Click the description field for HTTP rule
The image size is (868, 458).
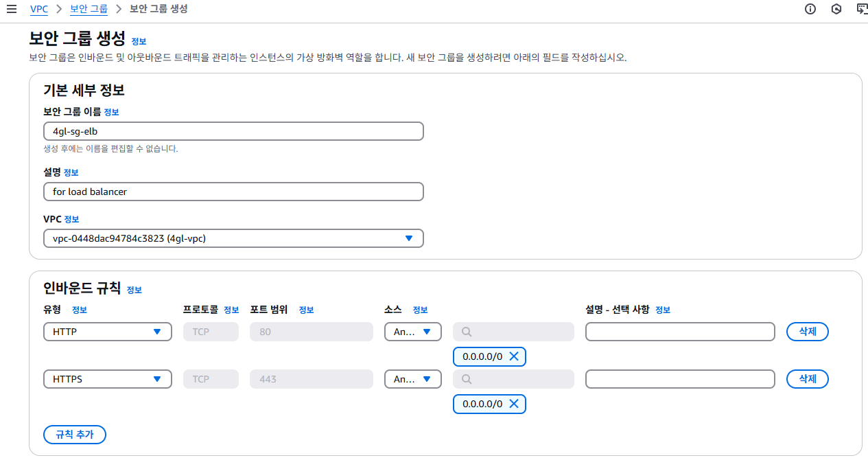[680, 332]
